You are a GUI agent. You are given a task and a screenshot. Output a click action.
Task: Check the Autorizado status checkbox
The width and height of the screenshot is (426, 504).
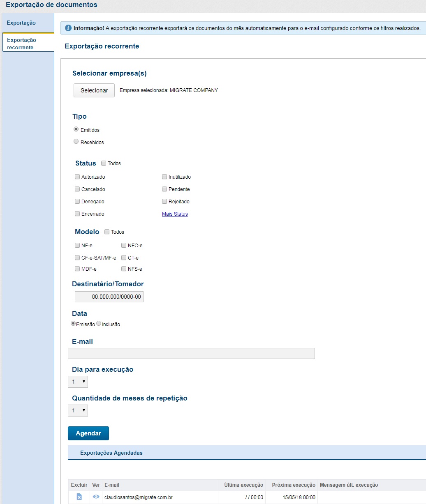77,177
